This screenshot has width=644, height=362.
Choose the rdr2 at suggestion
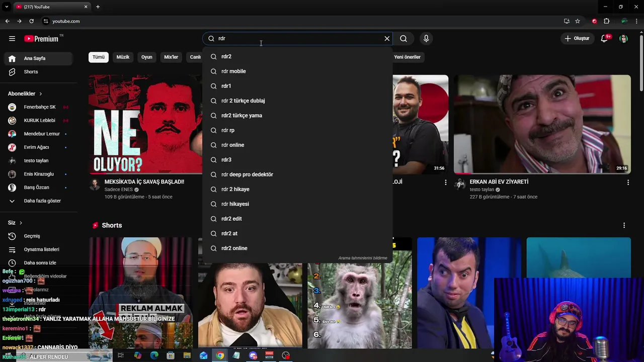click(297, 233)
